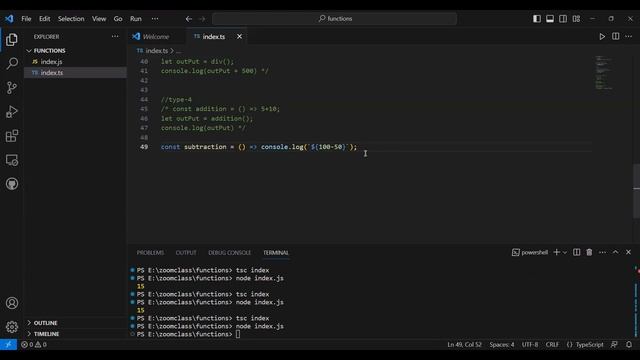Open the Remote Explorer view
Screen dimensions: 640x360
(x=12, y=160)
